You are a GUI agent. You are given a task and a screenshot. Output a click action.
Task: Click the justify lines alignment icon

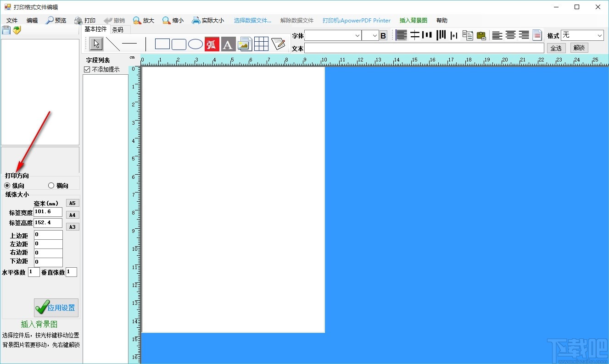402,35
